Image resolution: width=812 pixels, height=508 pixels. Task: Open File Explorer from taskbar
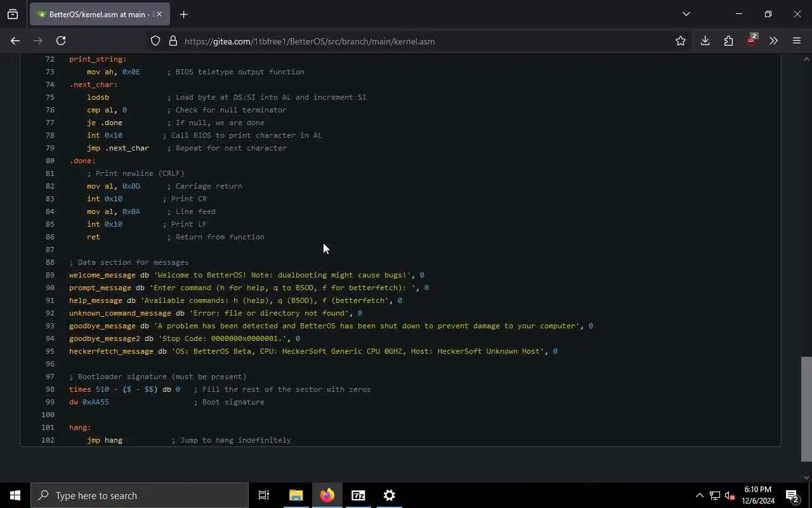tap(296, 495)
